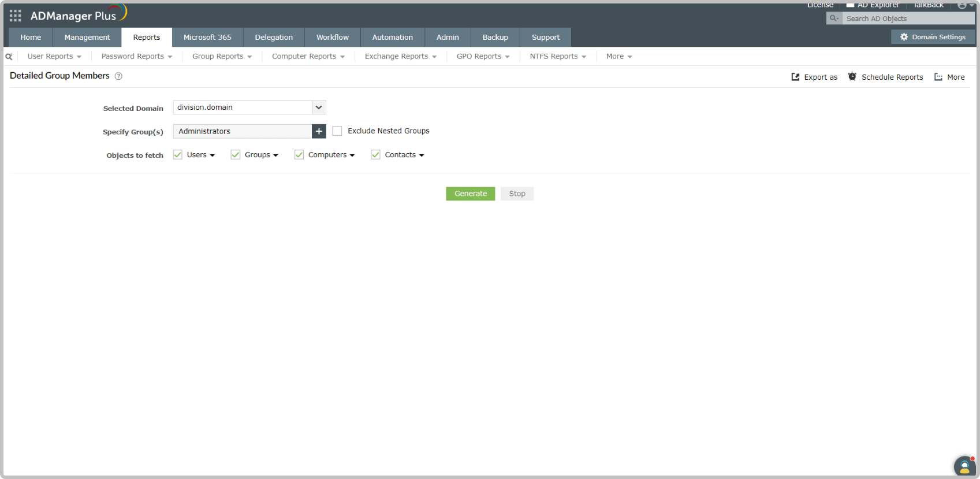Click the ADManager Plus logo
The height and width of the screenshot is (479, 980).
click(x=78, y=14)
